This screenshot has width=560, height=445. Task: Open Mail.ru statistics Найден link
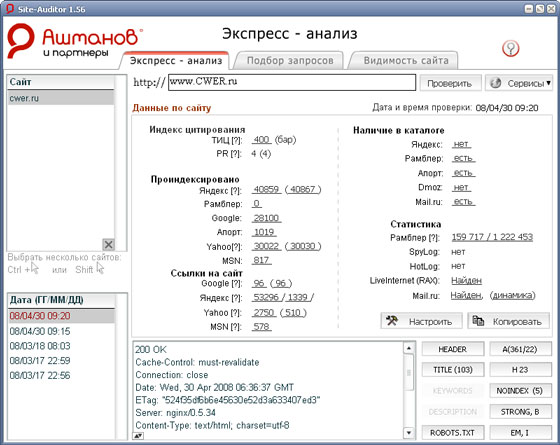tap(466, 295)
